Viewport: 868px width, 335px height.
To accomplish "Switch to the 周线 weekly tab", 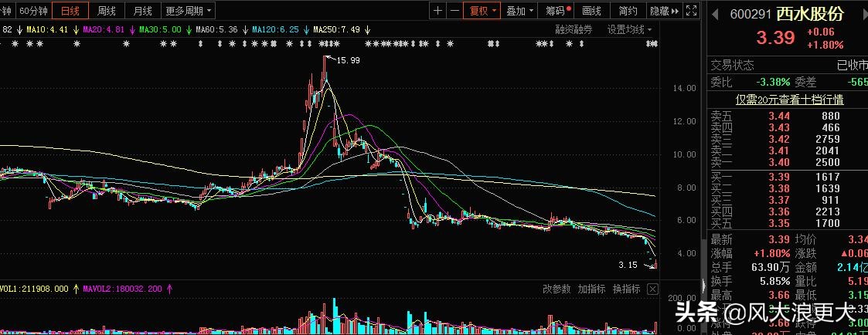I will [x=107, y=11].
